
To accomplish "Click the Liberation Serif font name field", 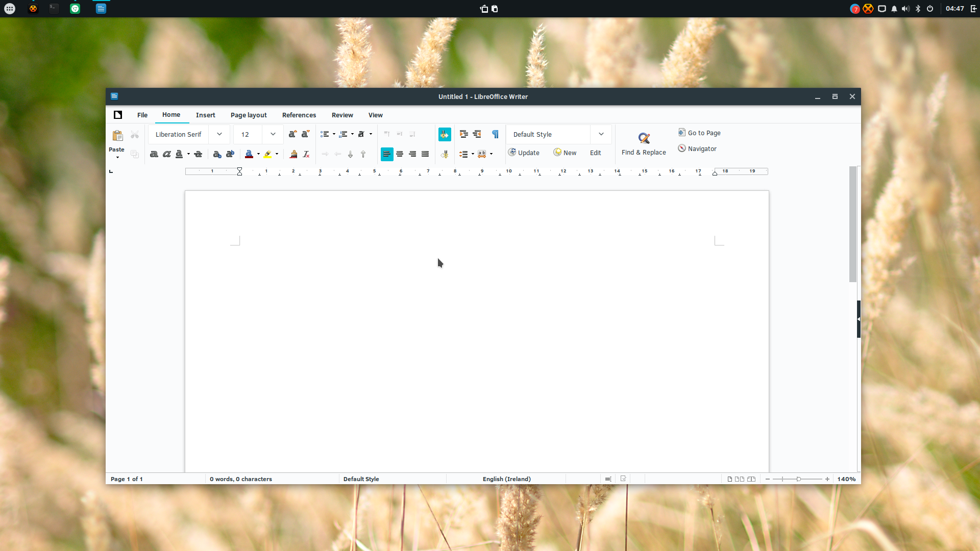I will pyautogui.click(x=179, y=134).
